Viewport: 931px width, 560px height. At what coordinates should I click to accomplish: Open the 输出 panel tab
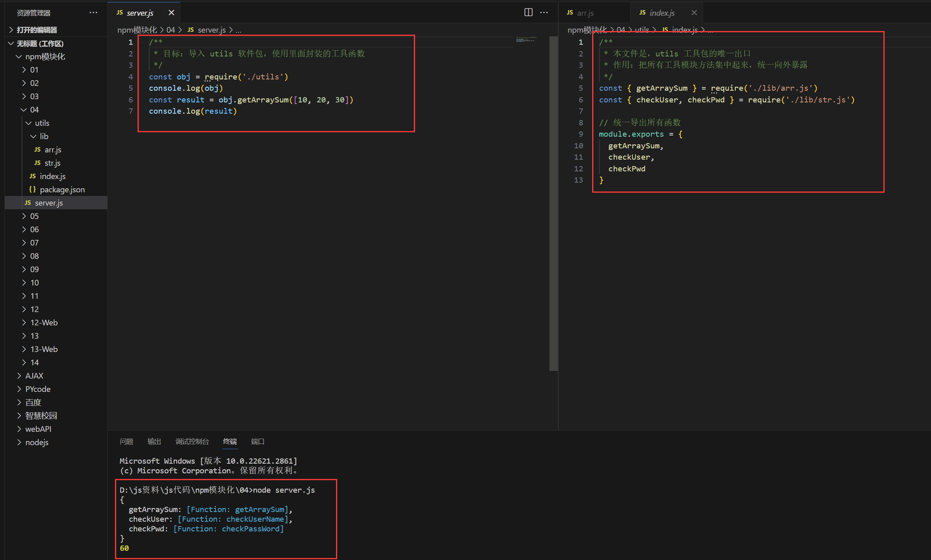(154, 441)
